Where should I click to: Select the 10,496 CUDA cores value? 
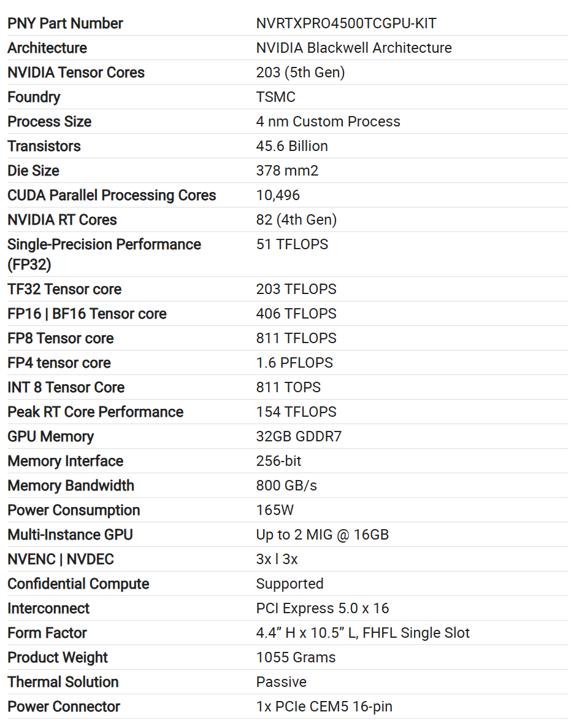tap(278, 195)
